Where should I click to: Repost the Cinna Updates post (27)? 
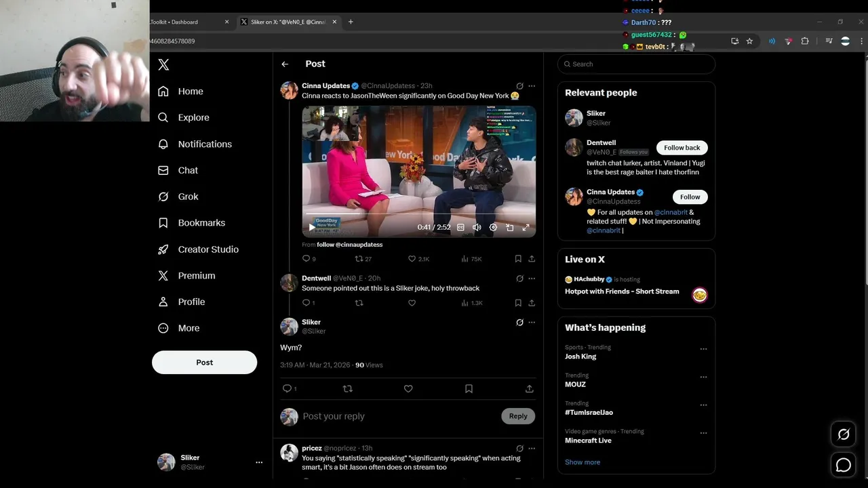(x=363, y=259)
